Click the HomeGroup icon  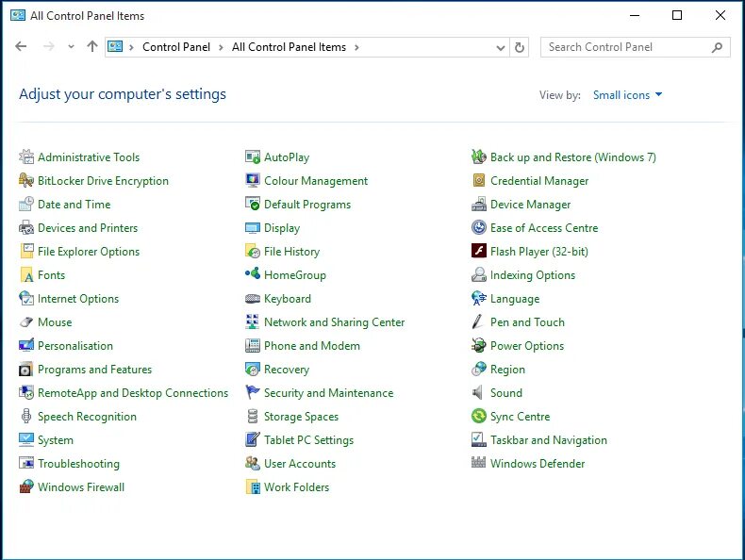(x=253, y=275)
